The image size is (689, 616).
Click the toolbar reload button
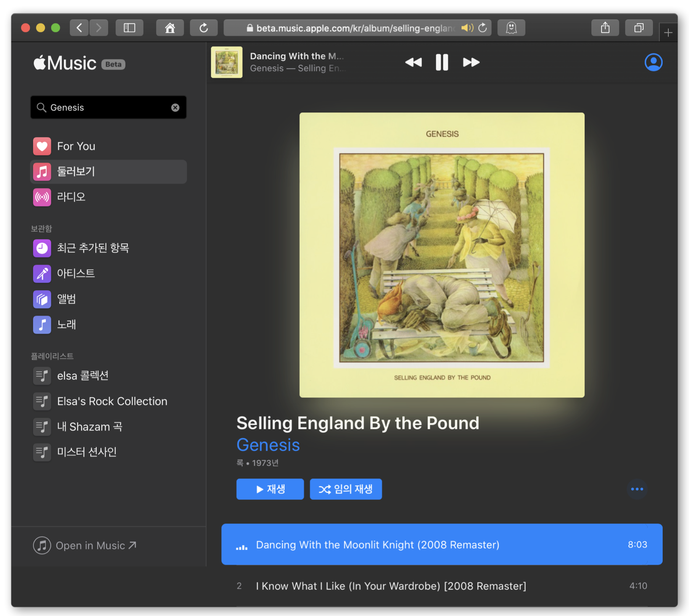click(x=204, y=28)
